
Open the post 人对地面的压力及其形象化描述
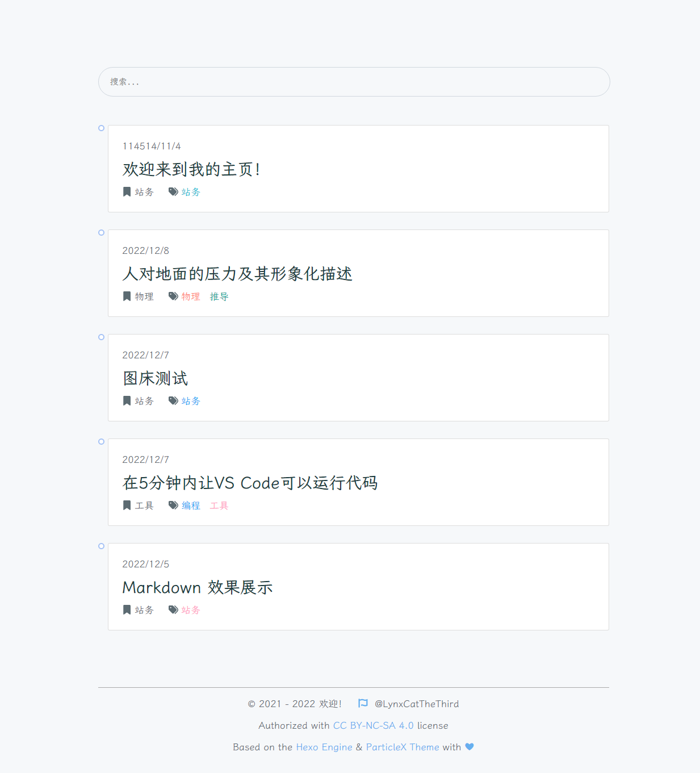pyautogui.click(x=237, y=274)
